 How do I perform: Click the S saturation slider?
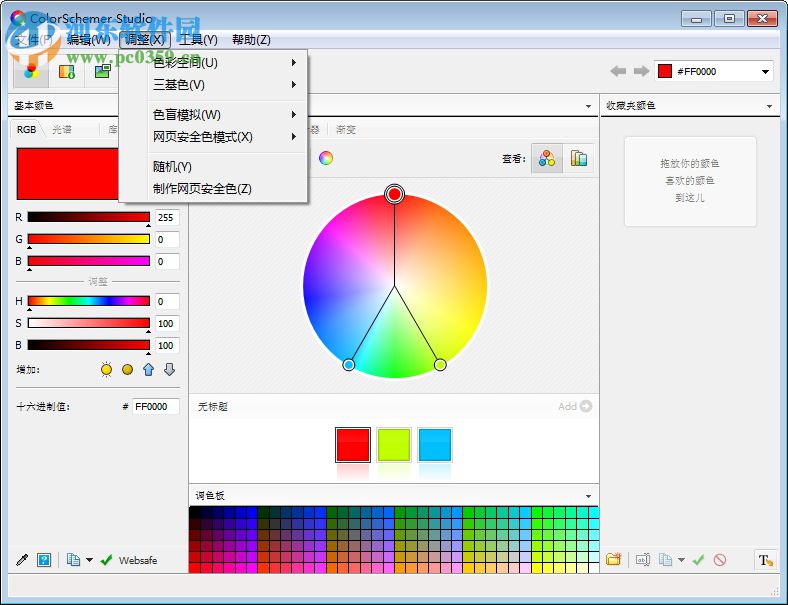pyautogui.click(x=88, y=323)
